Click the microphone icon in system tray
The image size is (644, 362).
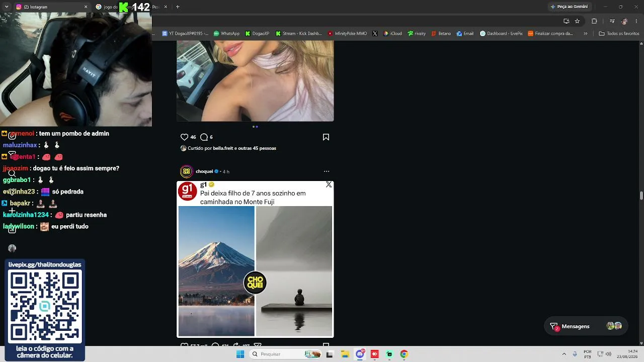tap(575, 354)
